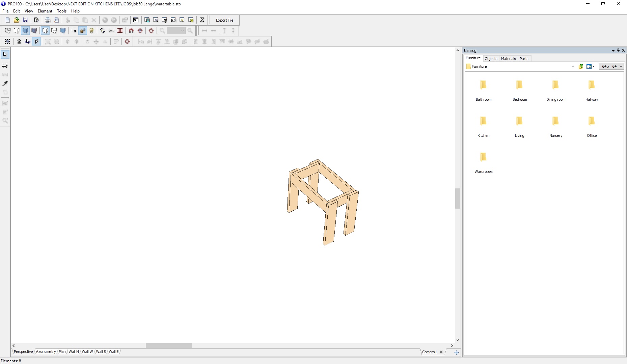Open the 64 x 64 thumbnail size dropdown
Viewport: 627px width, 364px height.
[x=621, y=67]
